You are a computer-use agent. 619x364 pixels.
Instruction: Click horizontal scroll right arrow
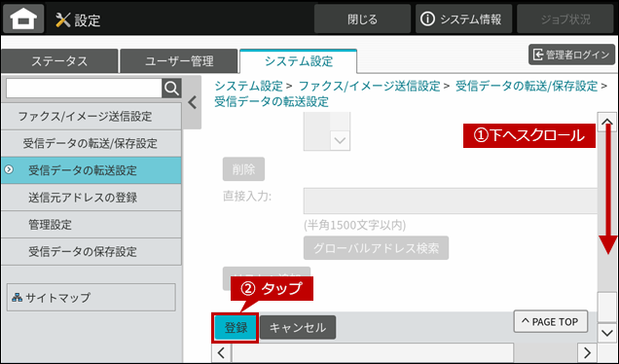coord(587,352)
